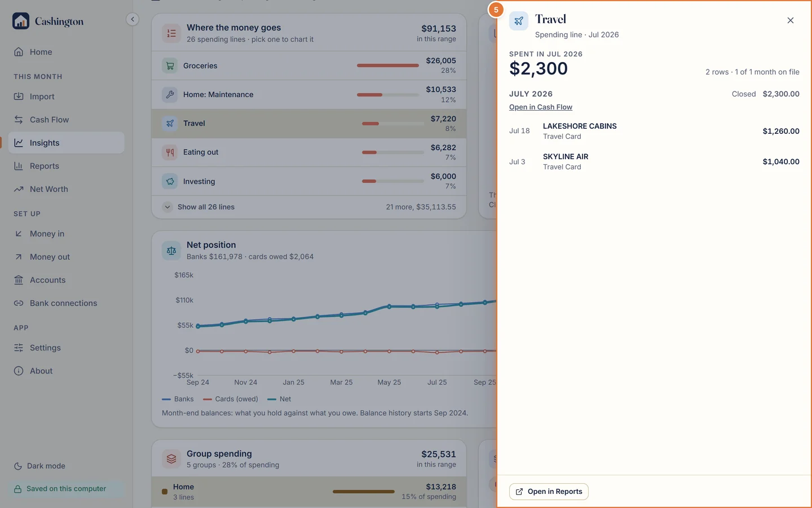Select the SKYLINE AIR transaction row
This screenshot has height=508, width=812.
[654, 161]
